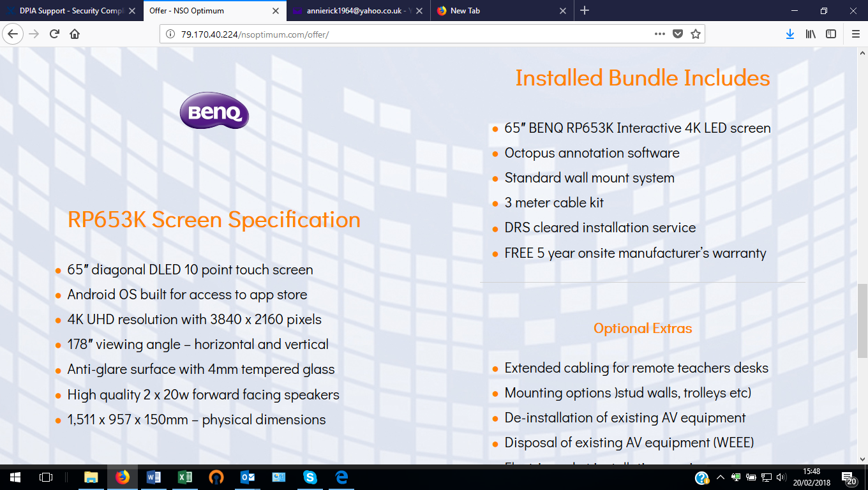
Task: Click the Firefox taskbar icon
Action: 122,477
